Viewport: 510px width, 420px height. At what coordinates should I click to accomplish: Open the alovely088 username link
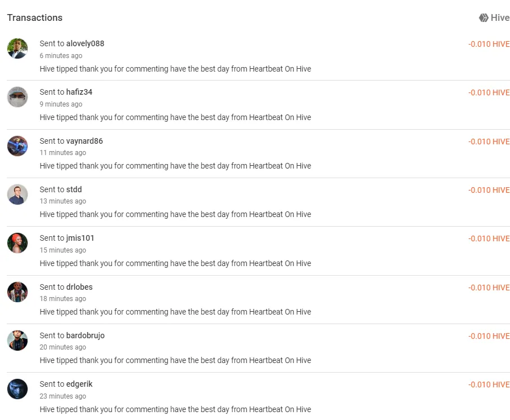[x=85, y=43]
